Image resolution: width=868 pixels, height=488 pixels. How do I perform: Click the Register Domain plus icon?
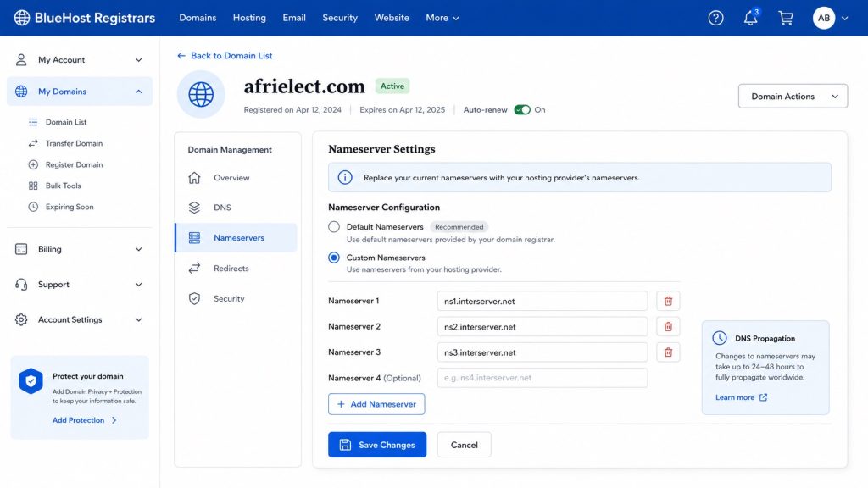pos(33,164)
